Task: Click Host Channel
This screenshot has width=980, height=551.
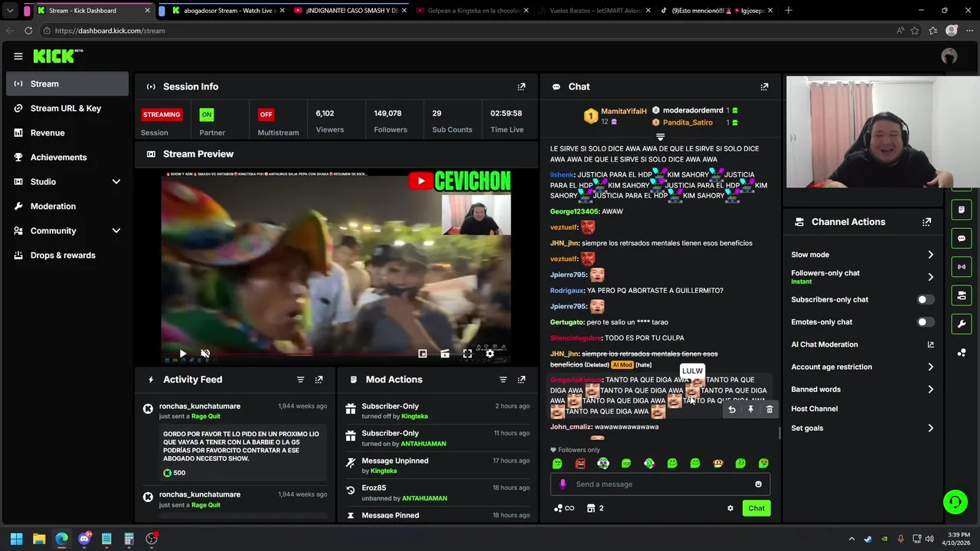Action: [814, 409]
